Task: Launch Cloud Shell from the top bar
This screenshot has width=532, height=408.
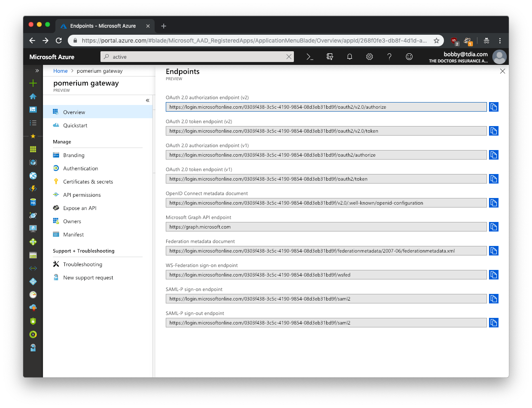Action: click(x=310, y=57)
